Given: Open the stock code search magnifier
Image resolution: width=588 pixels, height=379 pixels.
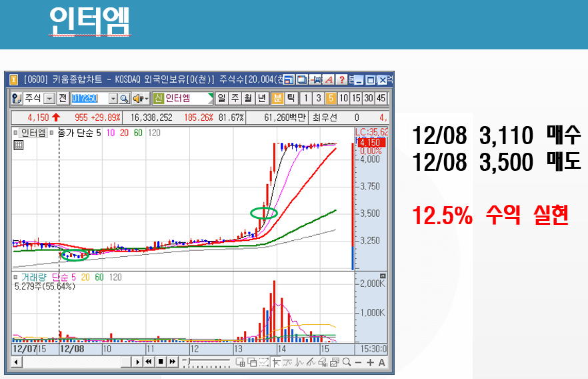Looking at the screenshot, I should click(x=124, y=99).
